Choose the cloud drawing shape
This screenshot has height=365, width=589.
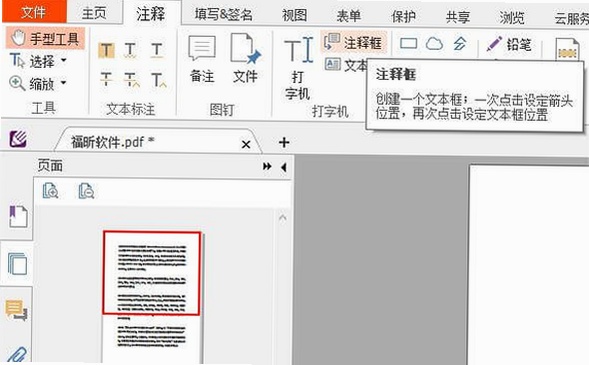(434, 44)
